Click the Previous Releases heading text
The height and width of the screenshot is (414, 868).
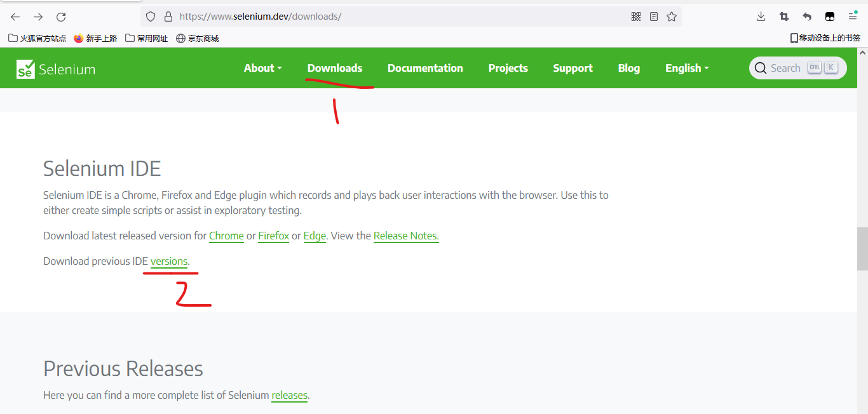point(123,368)
